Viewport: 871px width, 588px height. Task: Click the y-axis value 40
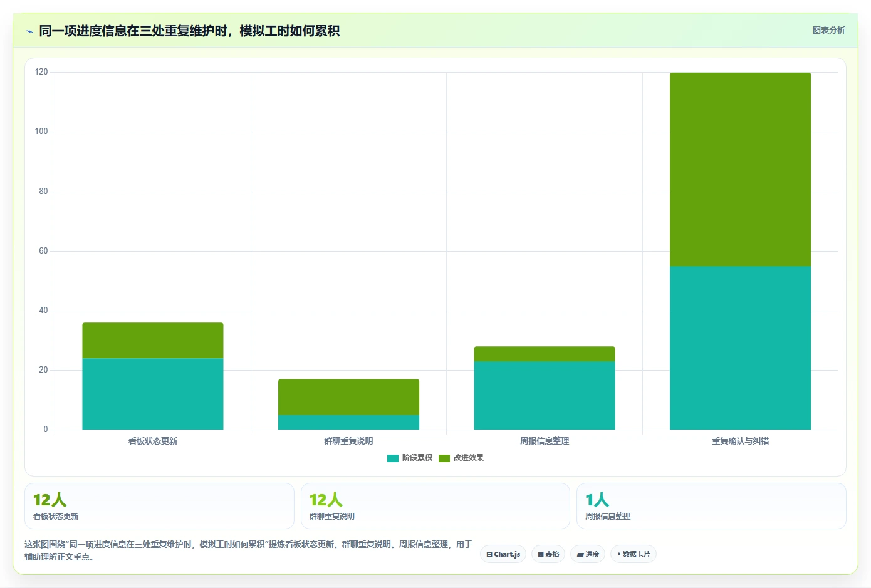point(43,311)
